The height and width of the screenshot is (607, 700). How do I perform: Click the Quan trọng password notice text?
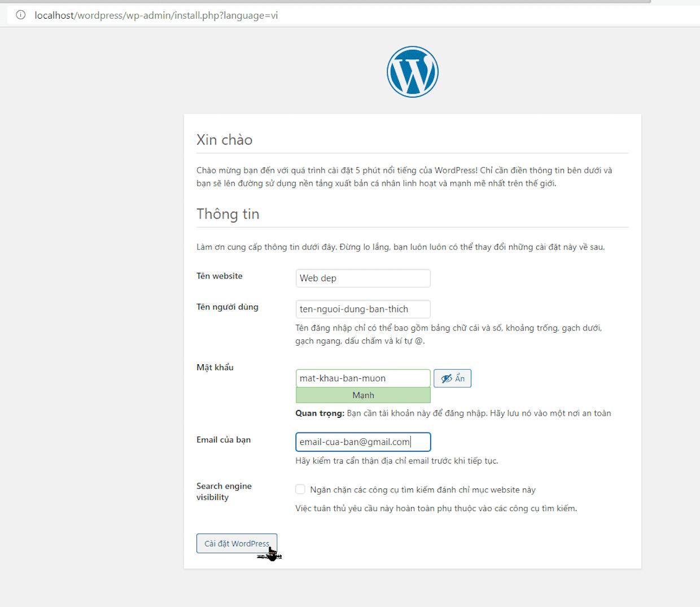coord(453,413)
